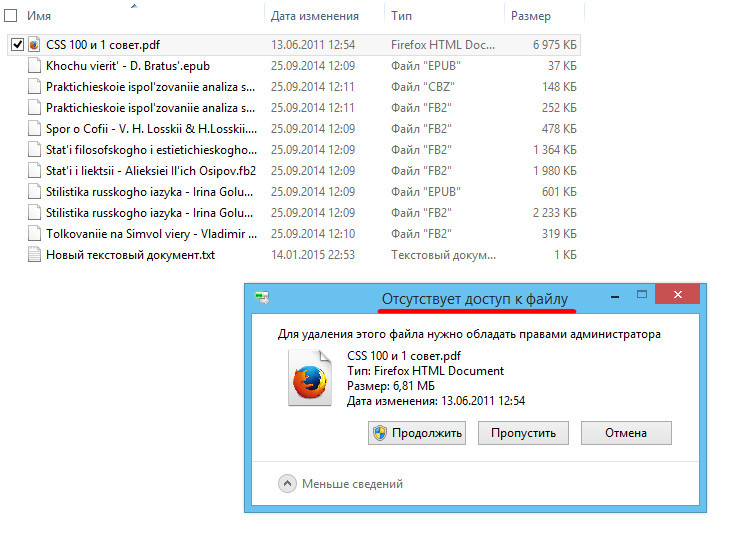Click icon of Praktichieskoie CBZ file
756x553 pixels.
tap(34, 87)
